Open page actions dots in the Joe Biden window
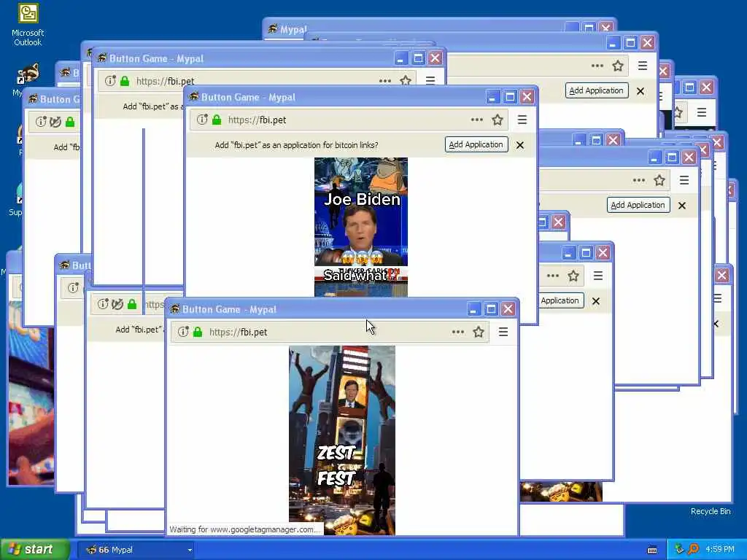This screenshot has width=747, height=560. pos(477,120)
